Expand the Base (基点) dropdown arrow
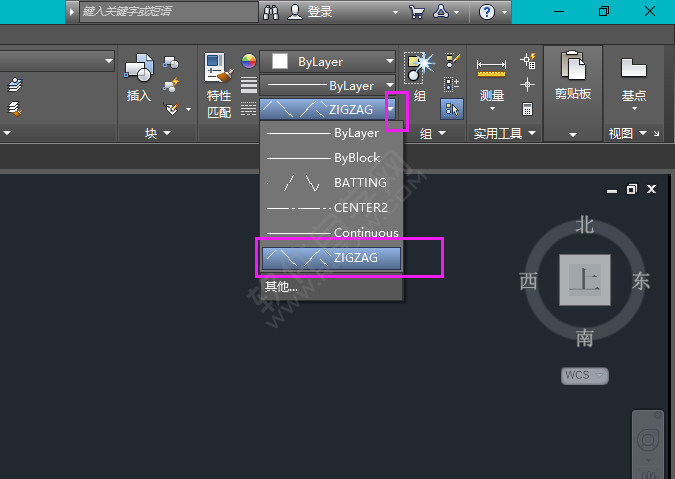The height and width of the screenshot is (479, 675). click(634, 109)
